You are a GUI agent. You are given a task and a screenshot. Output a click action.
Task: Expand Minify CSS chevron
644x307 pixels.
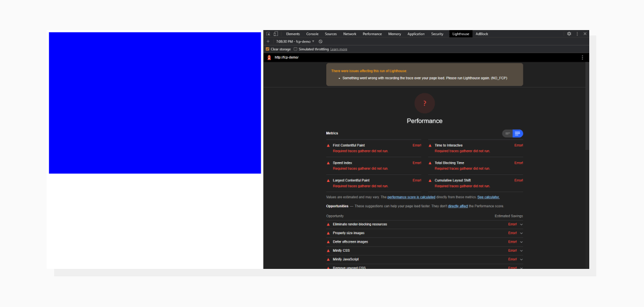coord(521,251)
